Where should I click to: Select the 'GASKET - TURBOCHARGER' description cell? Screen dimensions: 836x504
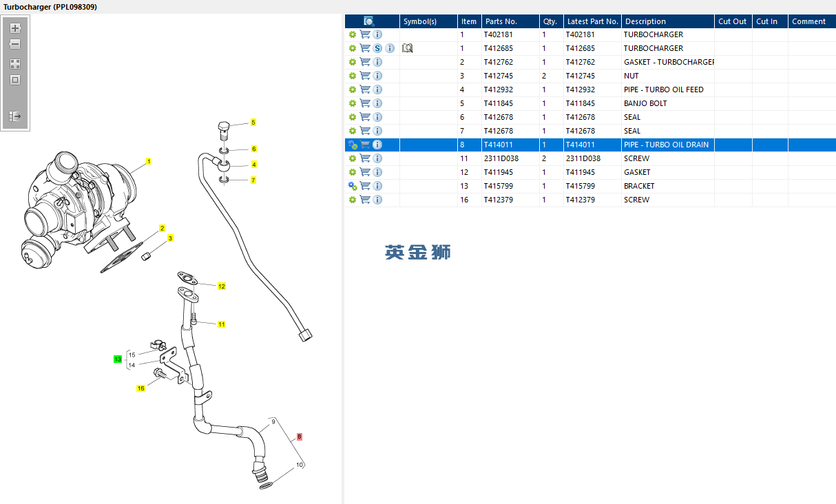668,62
